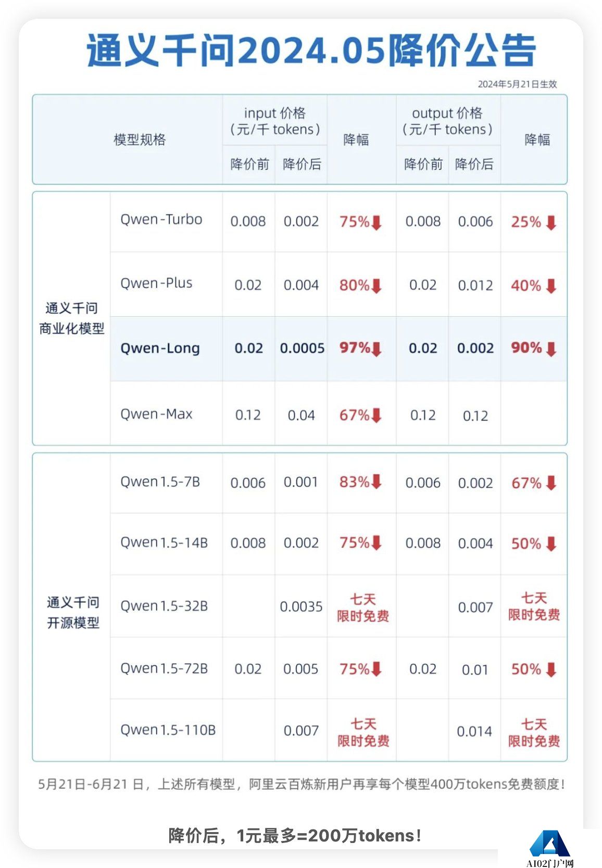Select the Qwen-Long model row label
Screen dimensions: 602x868
pos(160,349)
